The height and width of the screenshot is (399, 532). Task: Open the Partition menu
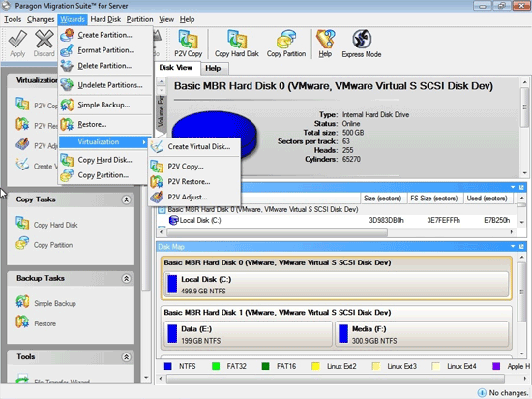tap(140, 19)
